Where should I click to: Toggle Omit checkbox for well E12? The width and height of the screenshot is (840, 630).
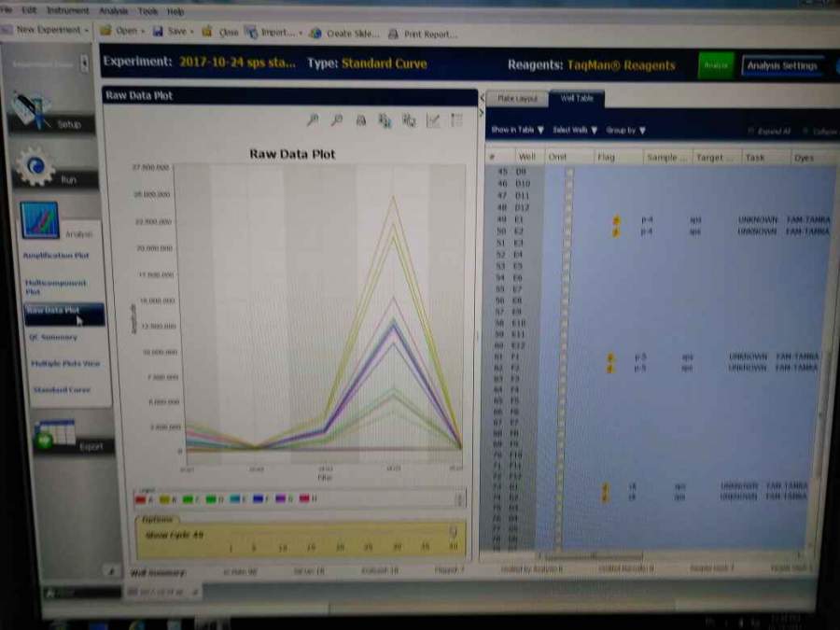tap(565, 345)
